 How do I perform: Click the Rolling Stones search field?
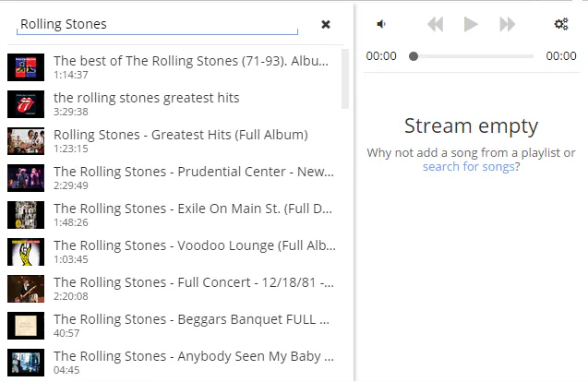click(x=157, y=25)
